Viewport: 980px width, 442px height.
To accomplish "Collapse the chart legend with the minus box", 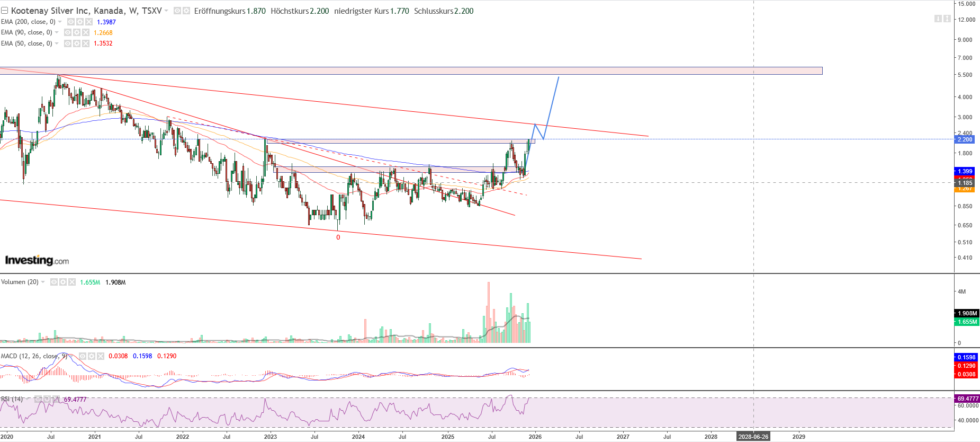I will pos(4,11).
